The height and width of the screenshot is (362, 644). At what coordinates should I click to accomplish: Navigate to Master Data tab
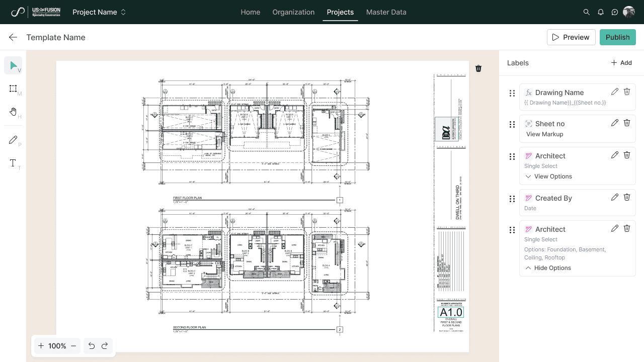coord(386,12)
